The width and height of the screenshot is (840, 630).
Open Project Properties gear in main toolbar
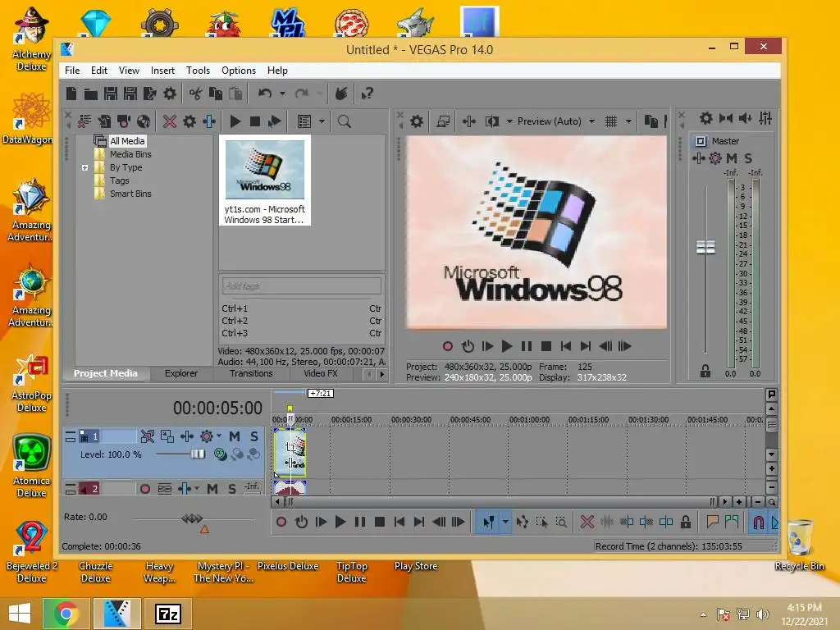coord(170,94)
